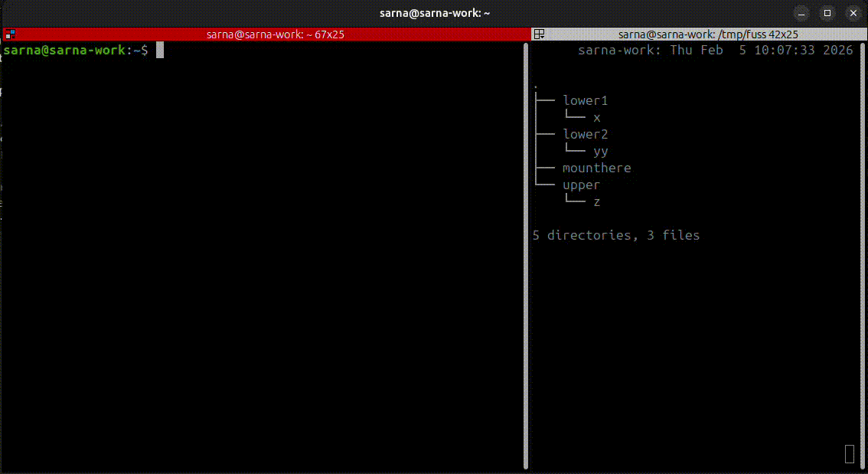This screenshot has height=474, width=868.
Task: Click the upper directory in the tree listing
Action: (580, 185)
